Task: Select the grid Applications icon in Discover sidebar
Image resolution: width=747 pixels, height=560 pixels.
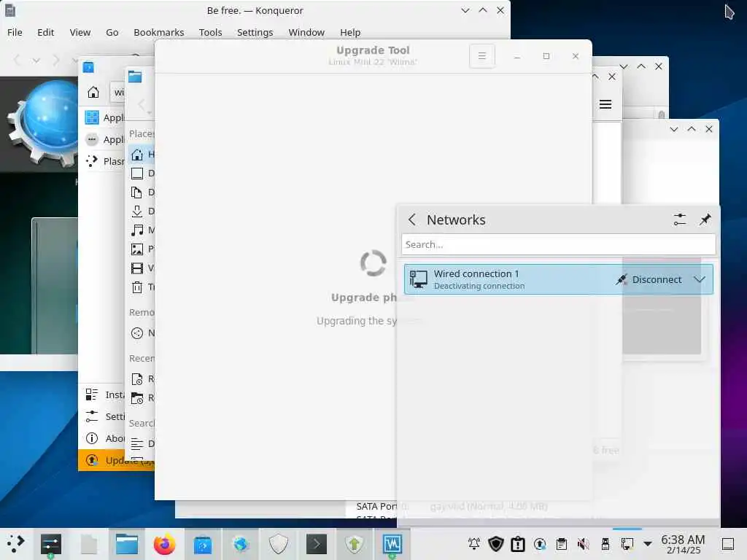Action: click(x=92, y=117)
